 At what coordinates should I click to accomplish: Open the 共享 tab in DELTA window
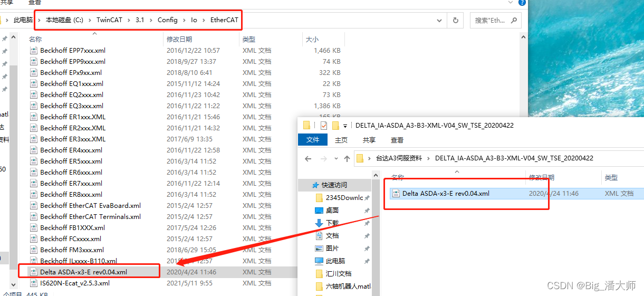369,140
